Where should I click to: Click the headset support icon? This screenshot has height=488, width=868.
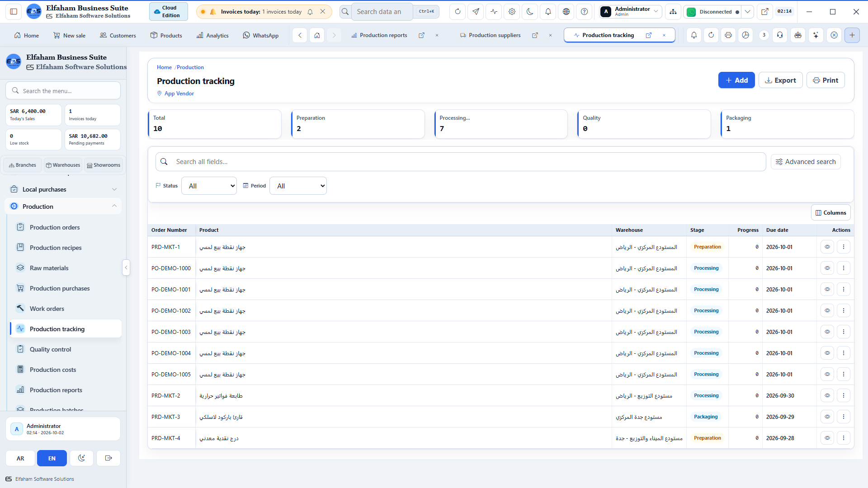(x=780, y=35)
